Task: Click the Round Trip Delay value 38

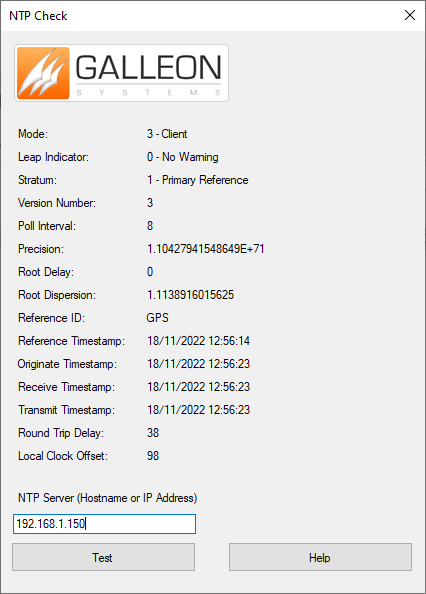Action: (153, 433)
